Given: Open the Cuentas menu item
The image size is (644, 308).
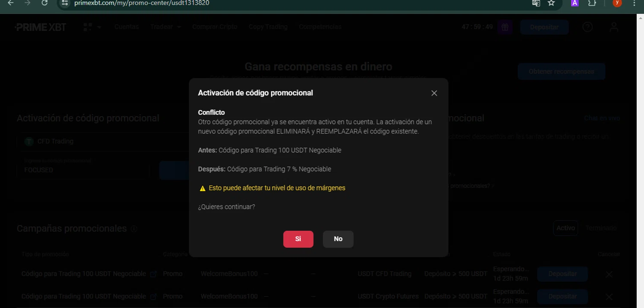Looking at the screenshot, I should click(x=126, y=27).
